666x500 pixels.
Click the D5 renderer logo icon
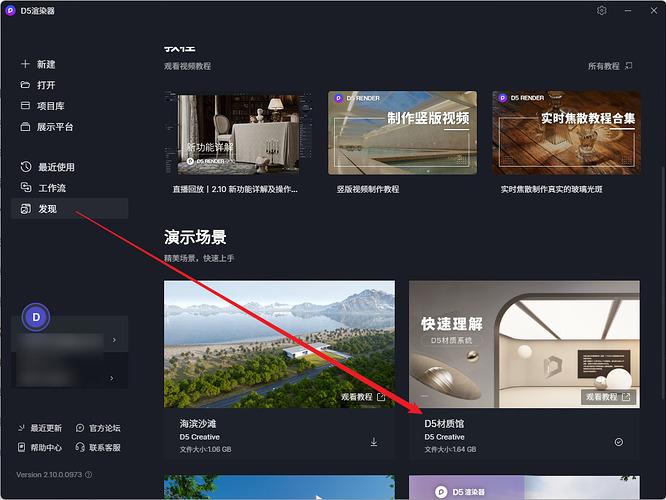point(10,11)
